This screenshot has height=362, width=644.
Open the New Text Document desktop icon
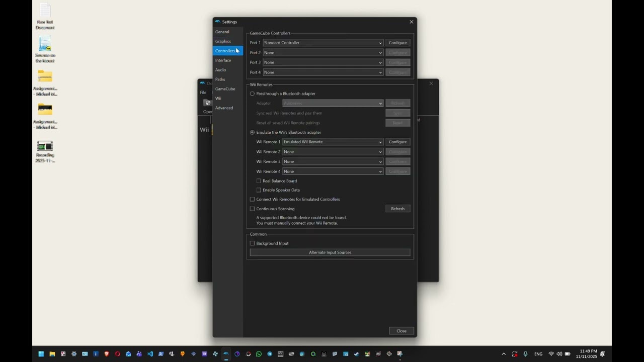click(45, 16)
